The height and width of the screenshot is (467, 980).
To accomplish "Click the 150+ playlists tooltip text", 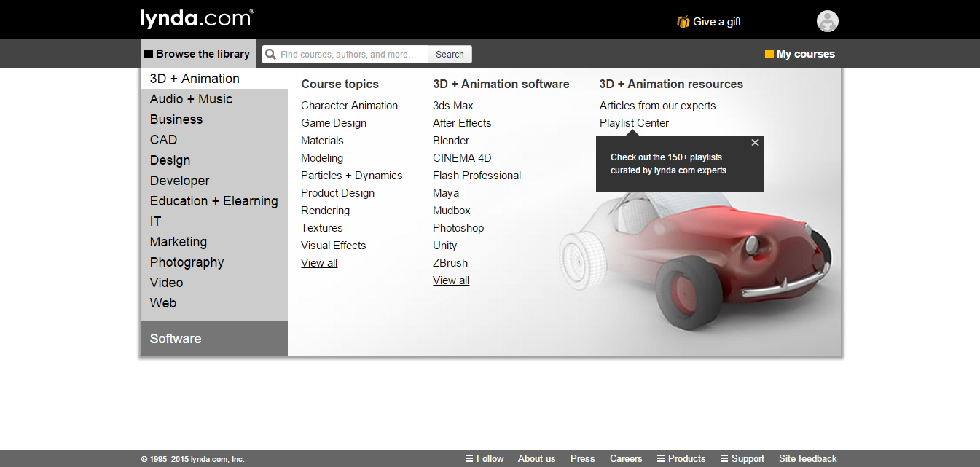I will [668, 164].
